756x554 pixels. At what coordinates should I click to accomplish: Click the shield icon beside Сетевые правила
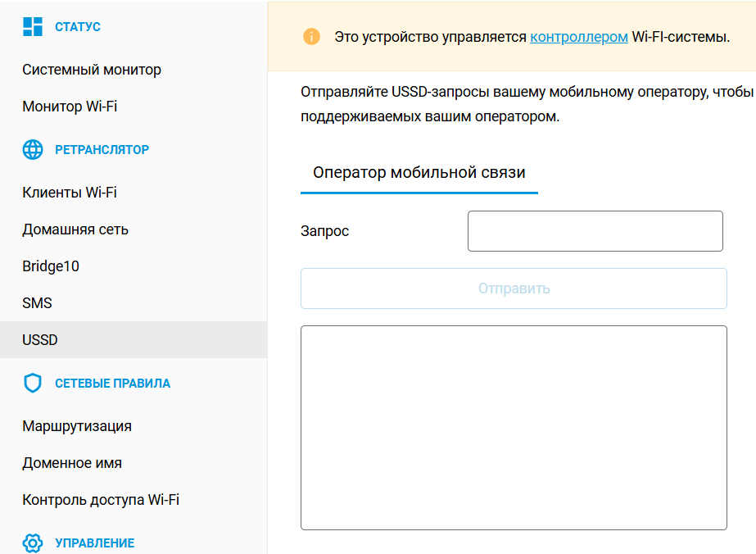point(31,383)
